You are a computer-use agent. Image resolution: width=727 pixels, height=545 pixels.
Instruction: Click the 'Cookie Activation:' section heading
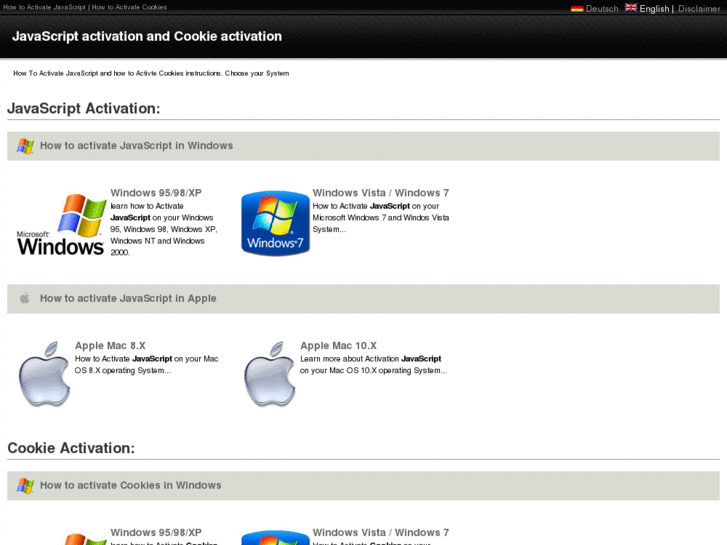point(71,448)
